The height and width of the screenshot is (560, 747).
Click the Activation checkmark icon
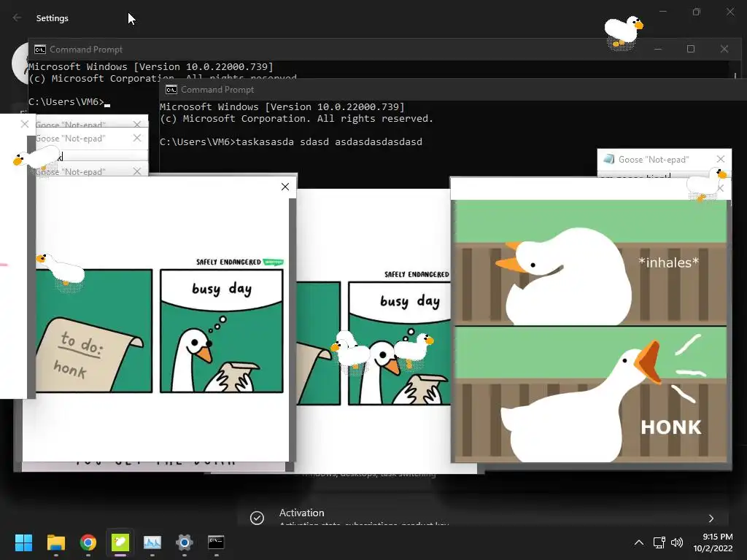coord(257,518)
